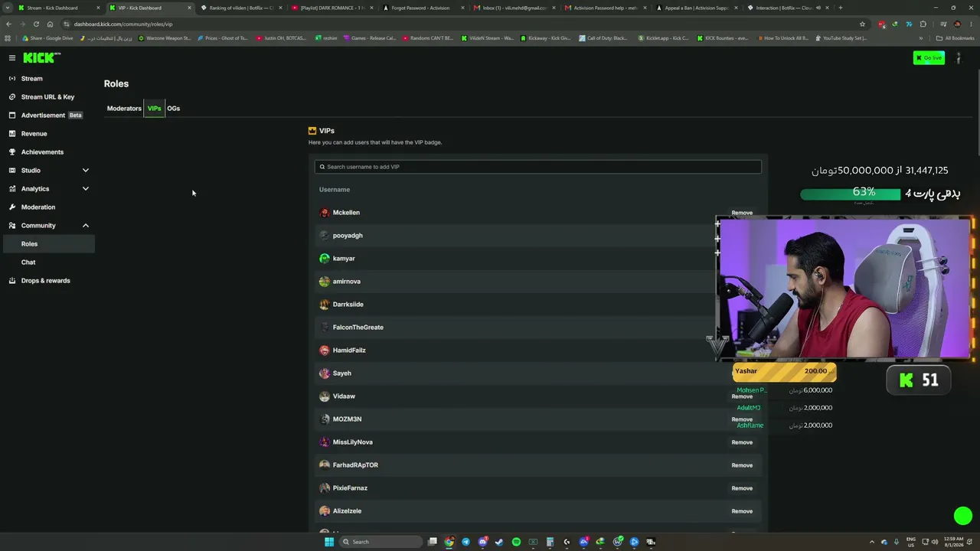
Task: Open the profile avatar menu beside Go live
Action: [958, 58]
